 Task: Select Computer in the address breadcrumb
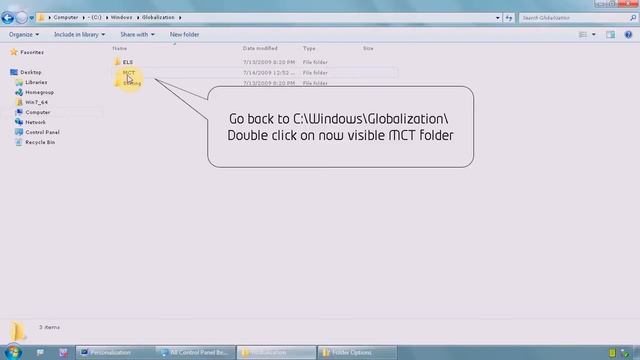point(66,18)
